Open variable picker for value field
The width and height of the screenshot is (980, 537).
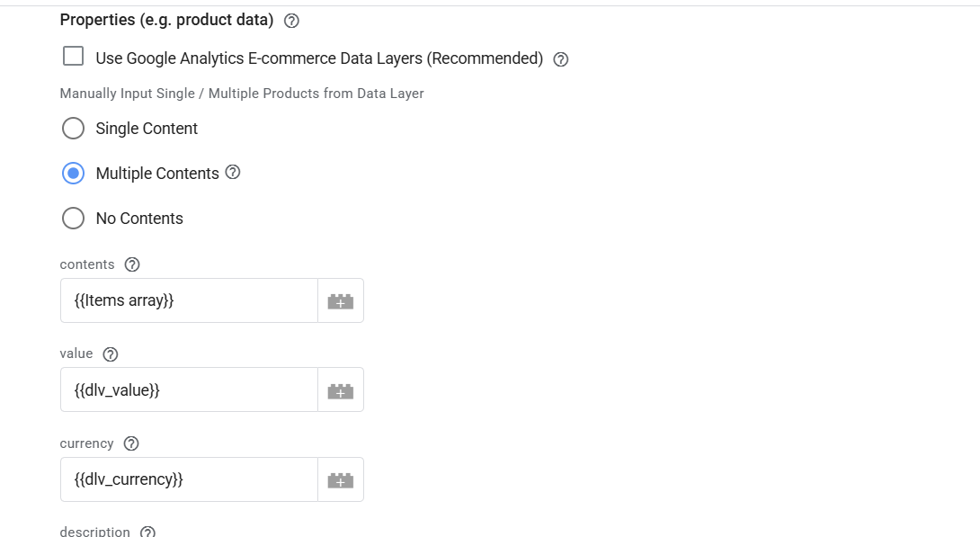click(341, 390)
